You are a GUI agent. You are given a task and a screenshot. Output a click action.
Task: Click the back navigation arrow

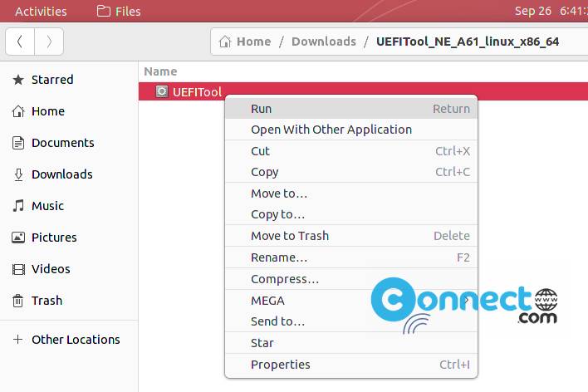tap(20, 42)
